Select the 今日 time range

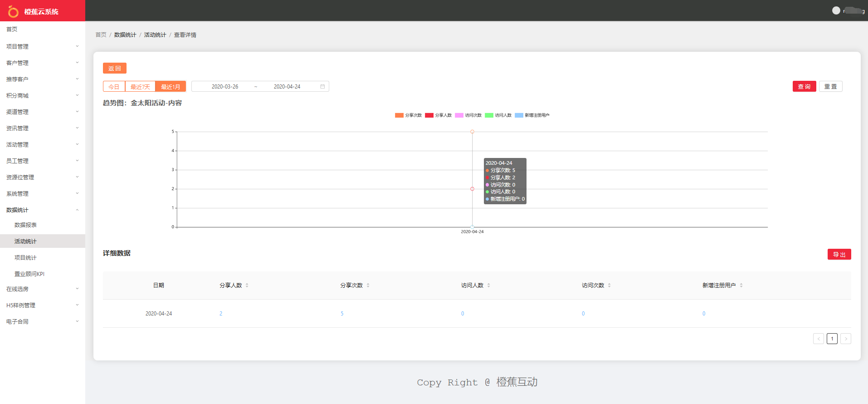tap(114, 86)
